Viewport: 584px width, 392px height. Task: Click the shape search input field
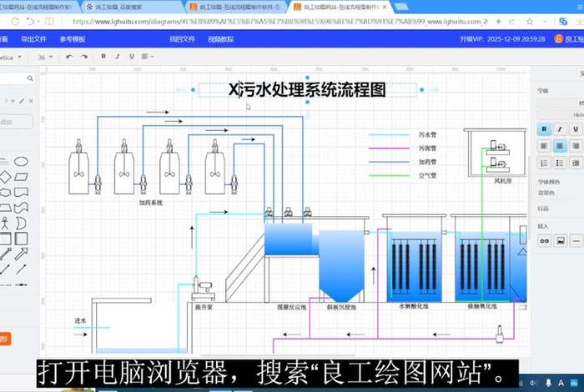click(13, 78)
